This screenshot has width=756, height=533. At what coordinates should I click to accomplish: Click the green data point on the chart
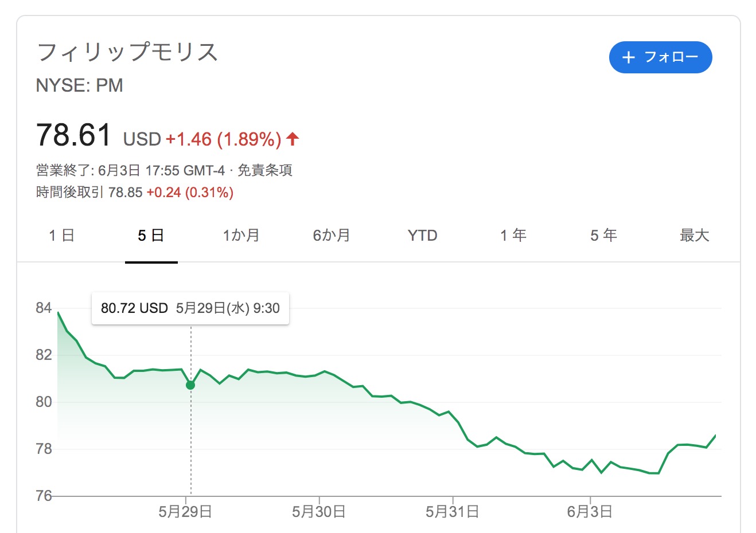pyautogui.click(x=190, y=385)
